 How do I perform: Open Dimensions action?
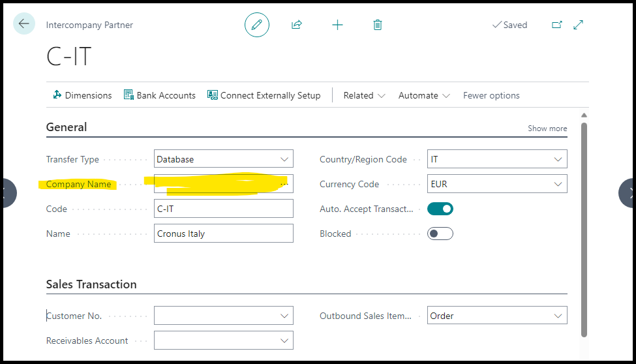pos(82,95)
